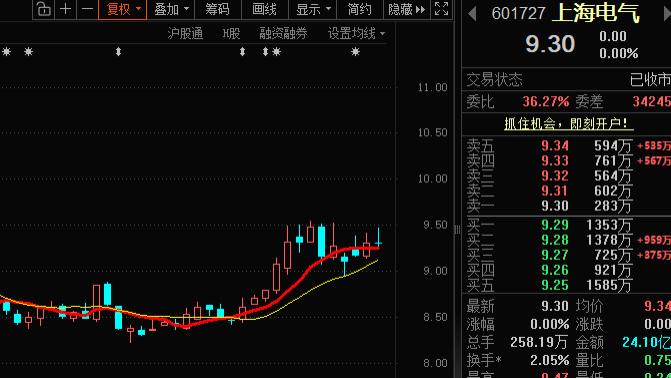This screenshot has width=671, height=378.
Task: Click the 卖五 price 9.34
Action: point(555,146)
